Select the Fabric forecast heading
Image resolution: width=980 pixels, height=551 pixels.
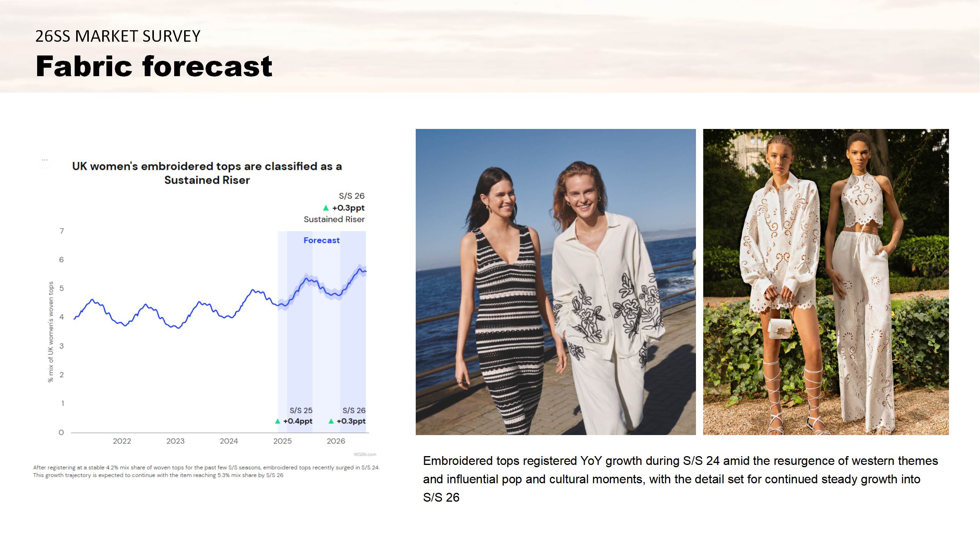click(154, 66)
